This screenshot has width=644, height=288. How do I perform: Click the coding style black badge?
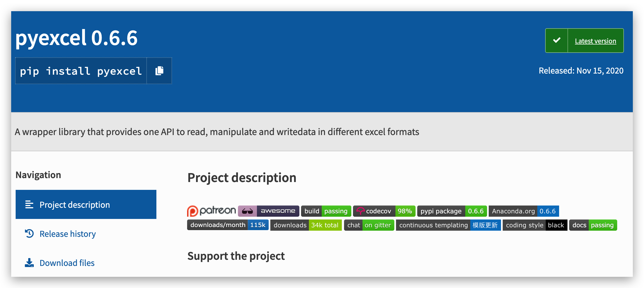tap(535, 225)
